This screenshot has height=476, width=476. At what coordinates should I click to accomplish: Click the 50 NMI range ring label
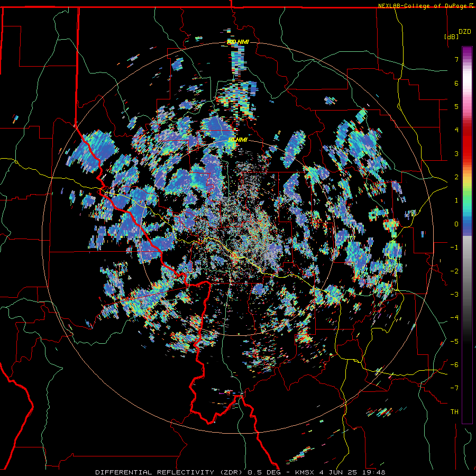(237, 140)
